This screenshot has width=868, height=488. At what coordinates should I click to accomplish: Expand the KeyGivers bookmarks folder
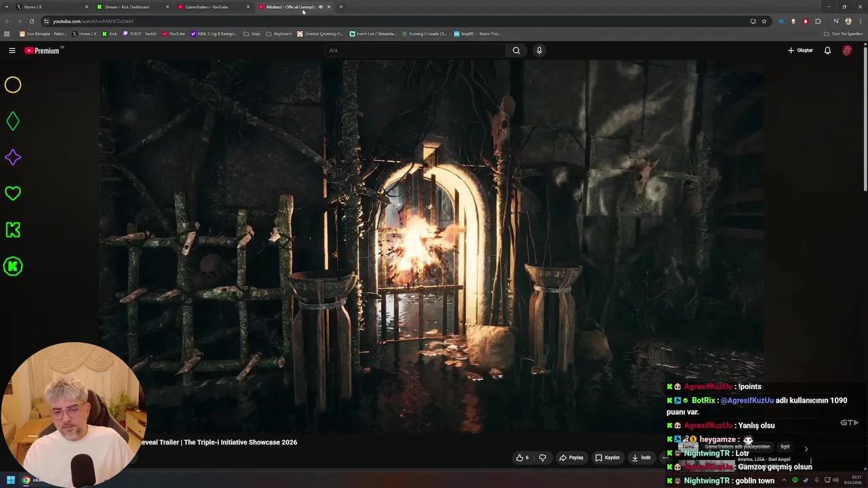click(x=279, y=33)
